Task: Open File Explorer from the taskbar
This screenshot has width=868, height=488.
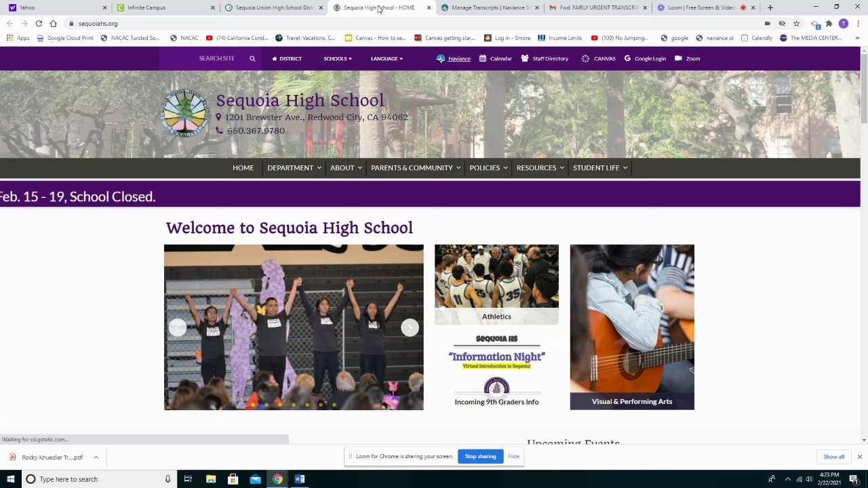Action: [x=211, y=479]
